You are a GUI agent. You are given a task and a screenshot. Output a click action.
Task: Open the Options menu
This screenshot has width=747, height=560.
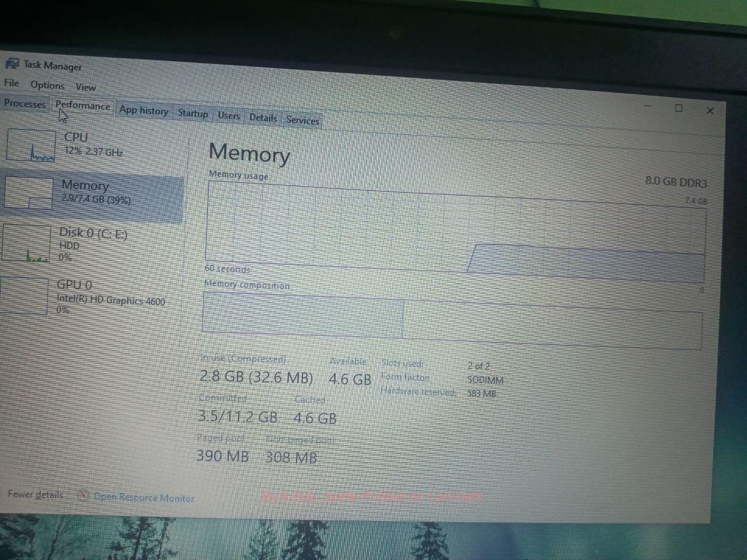(47, 85)
